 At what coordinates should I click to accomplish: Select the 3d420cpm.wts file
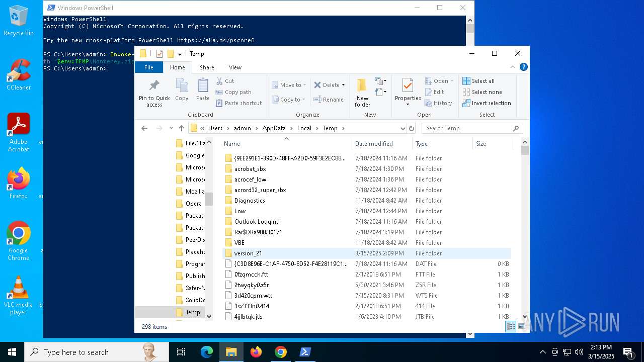coord(366,296)
